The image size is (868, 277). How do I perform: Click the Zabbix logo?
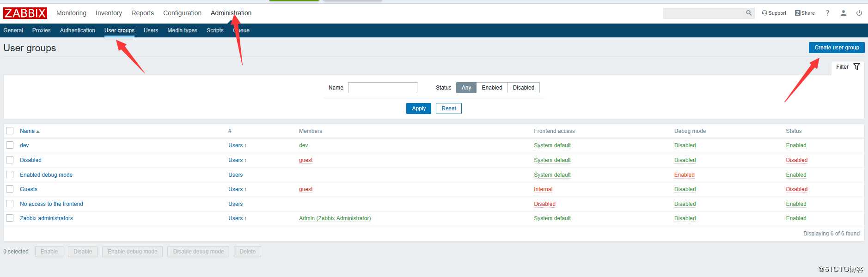click(25, 13)
